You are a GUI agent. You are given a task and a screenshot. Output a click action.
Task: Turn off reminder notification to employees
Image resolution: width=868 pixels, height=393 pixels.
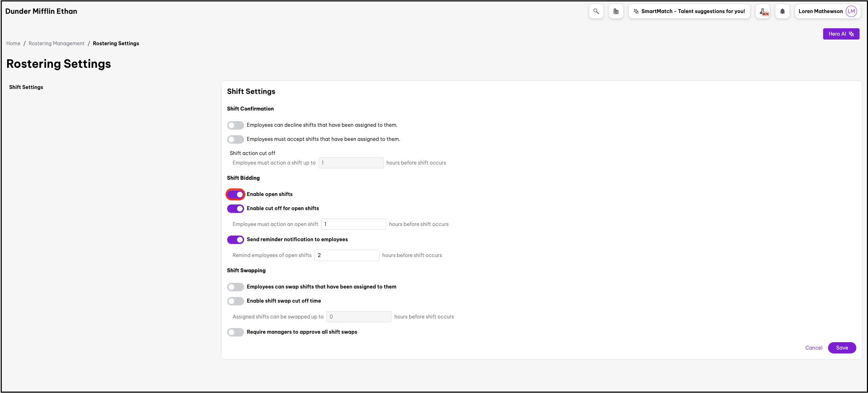click(x=235, y=240)
